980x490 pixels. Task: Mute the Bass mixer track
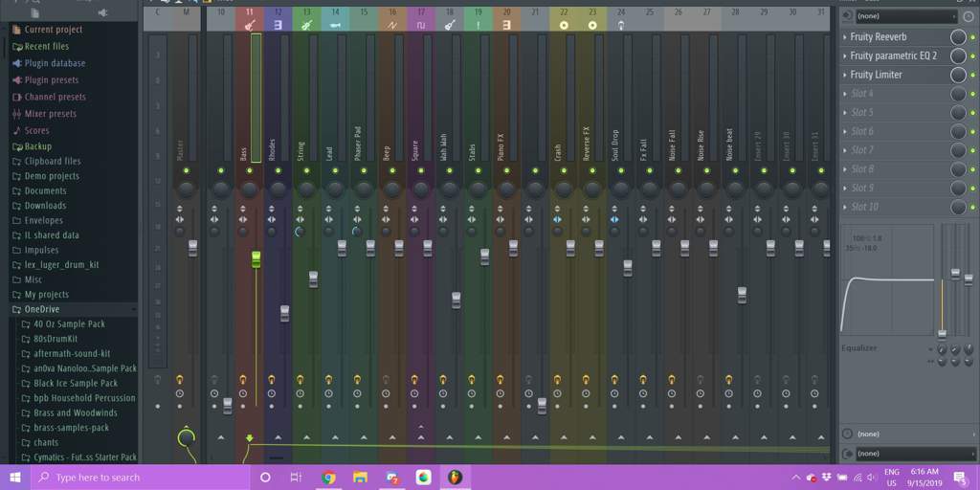[x=250, y=170]
